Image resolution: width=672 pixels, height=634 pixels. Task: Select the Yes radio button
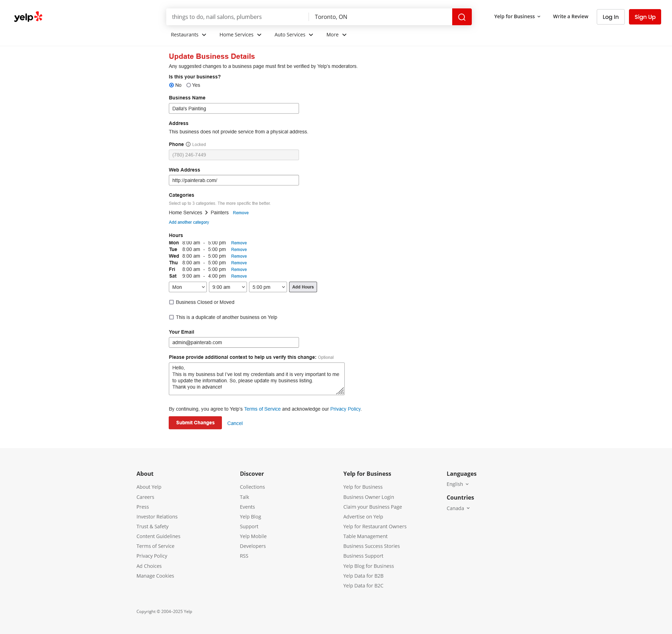click(189, 85)
